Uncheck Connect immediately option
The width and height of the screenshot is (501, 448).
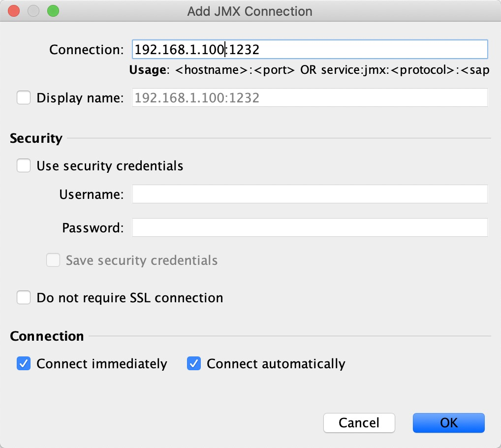click(x=24, y=364)
